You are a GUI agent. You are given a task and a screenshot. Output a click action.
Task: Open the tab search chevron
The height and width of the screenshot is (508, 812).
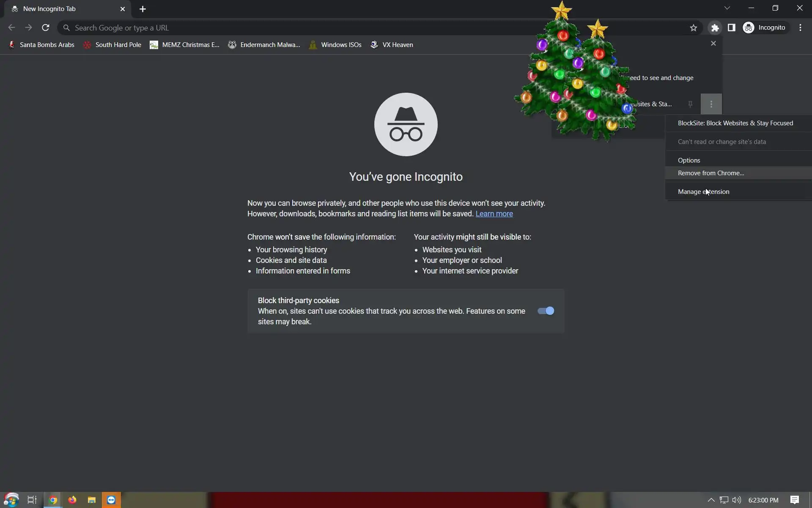tap(727, 8)
